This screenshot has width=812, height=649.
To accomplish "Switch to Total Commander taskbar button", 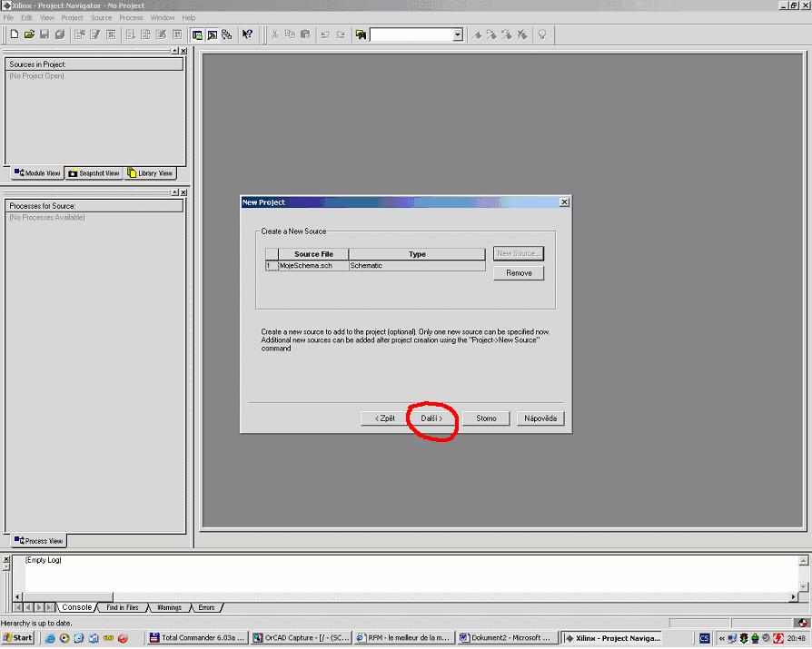I will point(197,637).
